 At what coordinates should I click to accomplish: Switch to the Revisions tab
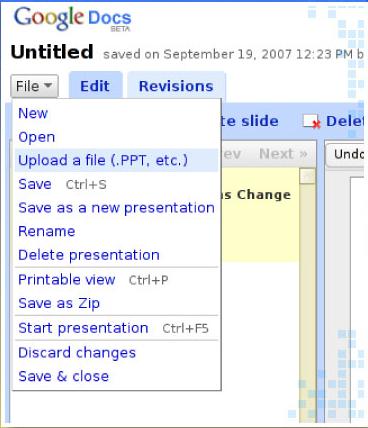176,86
